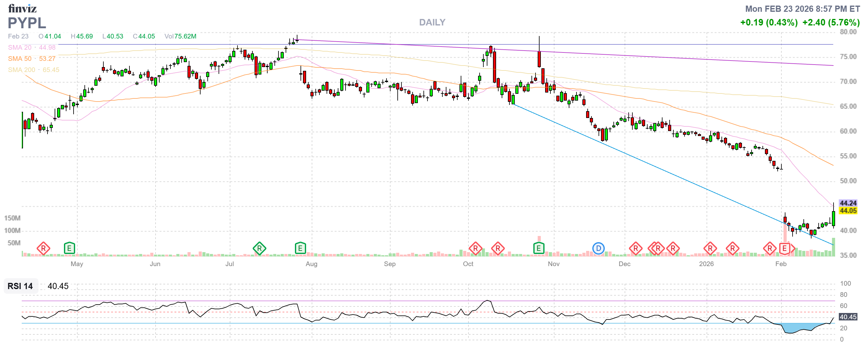Click the red R marker right after Dec
The height and width of the screenshot is (349, 868).
tap(635, 249)
